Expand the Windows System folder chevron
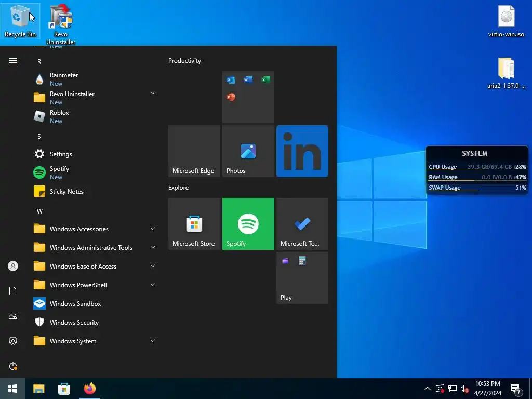Viewport: 532px width, 399px height. (x=153, y=341)
